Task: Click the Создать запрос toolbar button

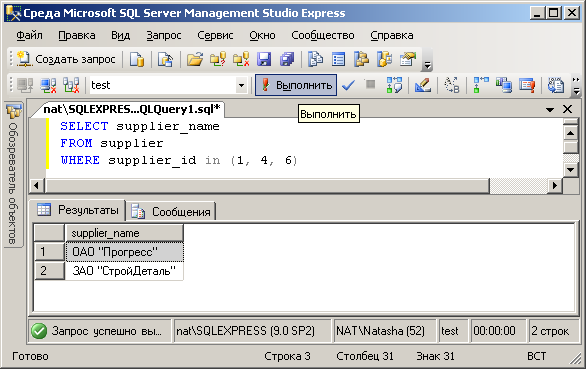Action: point(66,59)
